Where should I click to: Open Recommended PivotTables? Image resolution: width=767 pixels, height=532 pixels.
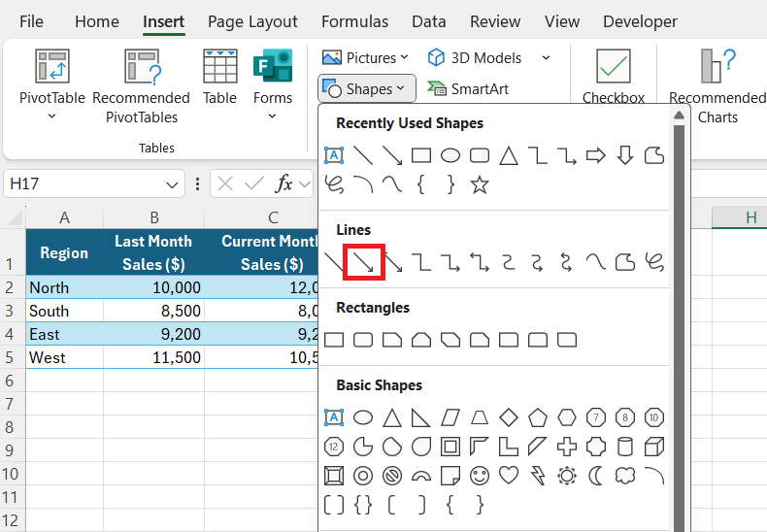click(x=142, y=86)
